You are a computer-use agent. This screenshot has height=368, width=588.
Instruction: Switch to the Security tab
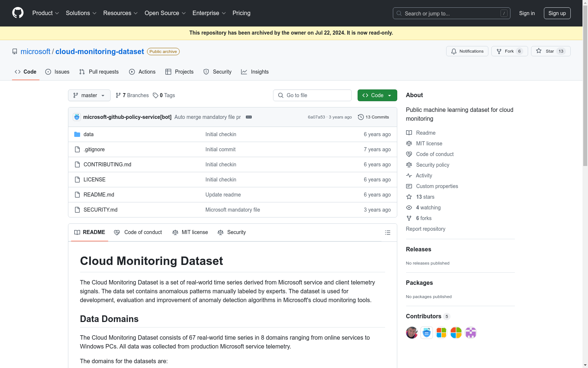[x=218, y=72]
